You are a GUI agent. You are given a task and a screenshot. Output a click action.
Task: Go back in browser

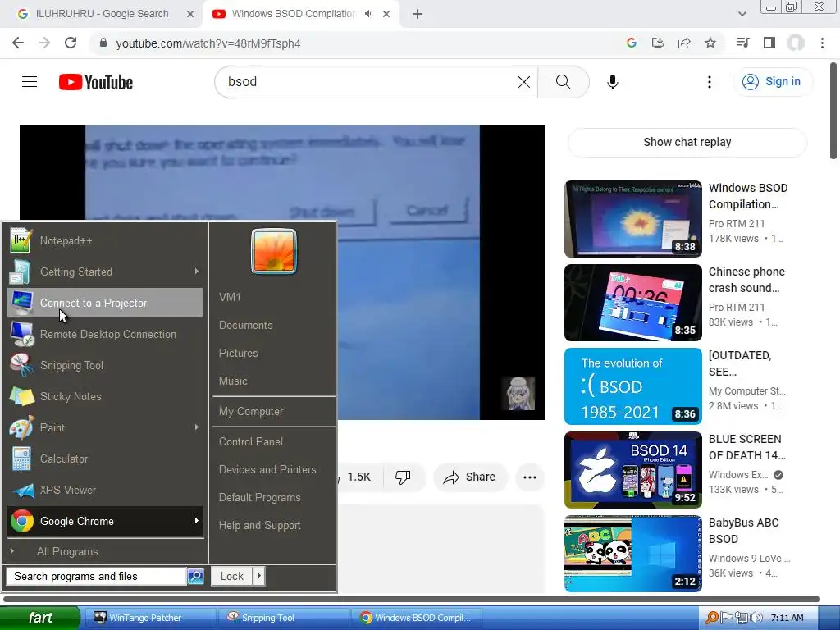[x=18, y=43]
